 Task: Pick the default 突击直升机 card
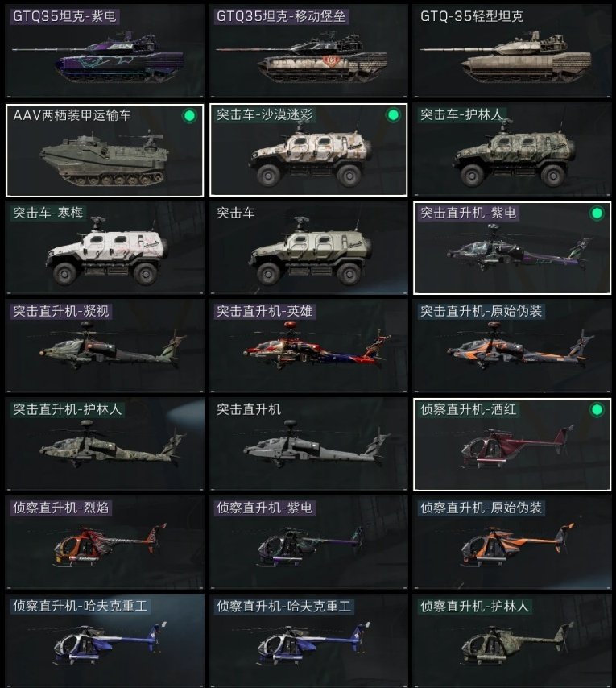[x=308, y=445]
